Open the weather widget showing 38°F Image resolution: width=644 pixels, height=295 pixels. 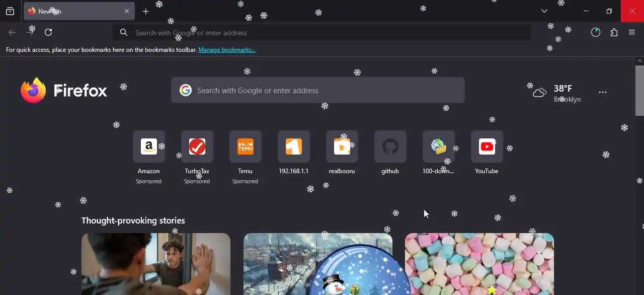557,93
